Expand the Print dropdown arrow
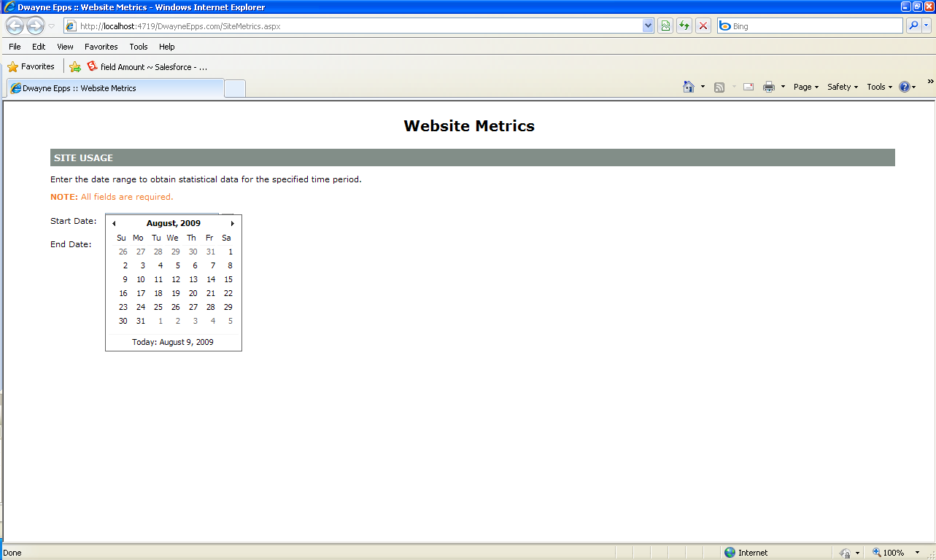This screenshot has width=936, height=560. [783, 87]
